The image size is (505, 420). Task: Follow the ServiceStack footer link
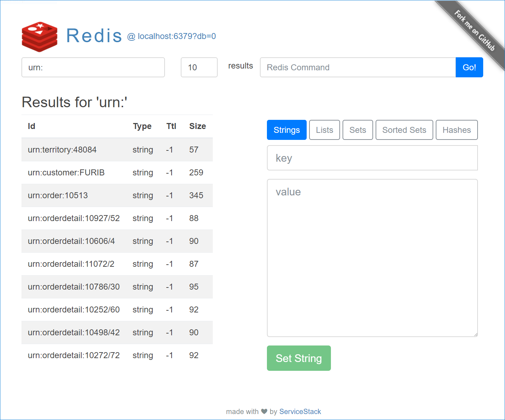(300, 412)
